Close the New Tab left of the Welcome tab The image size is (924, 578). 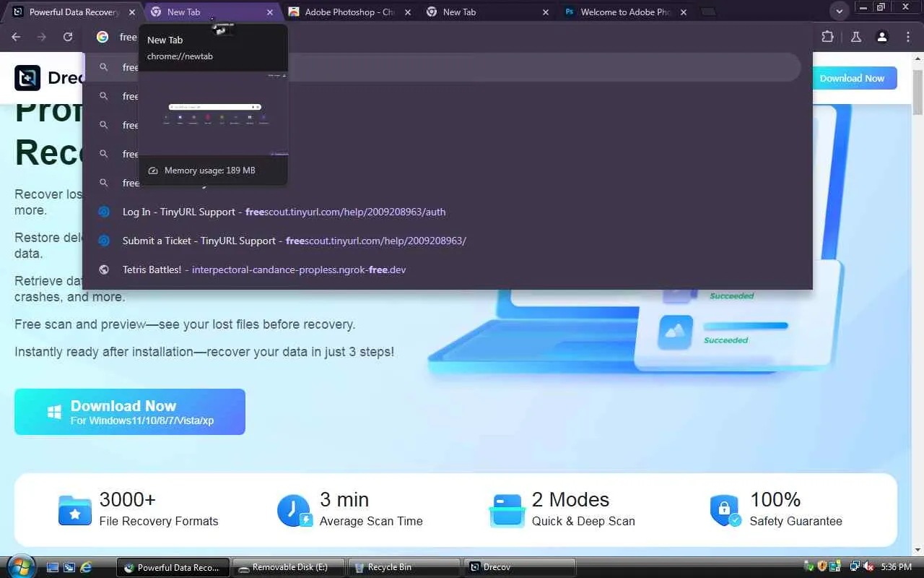tap(546, 12)
